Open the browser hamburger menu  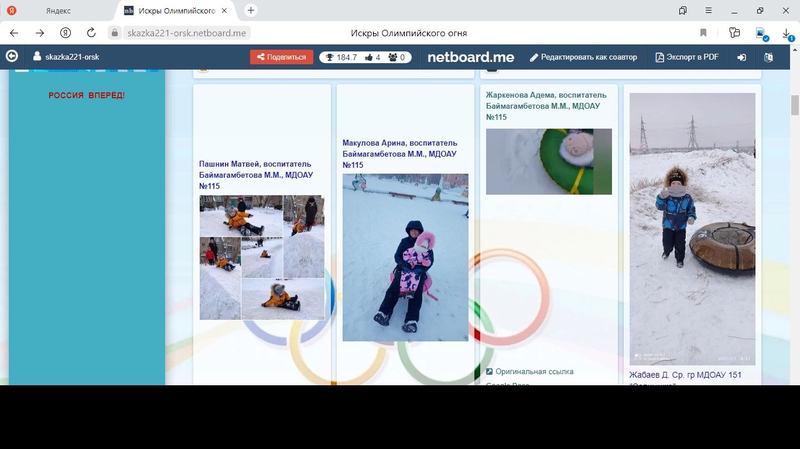[709, 10]
